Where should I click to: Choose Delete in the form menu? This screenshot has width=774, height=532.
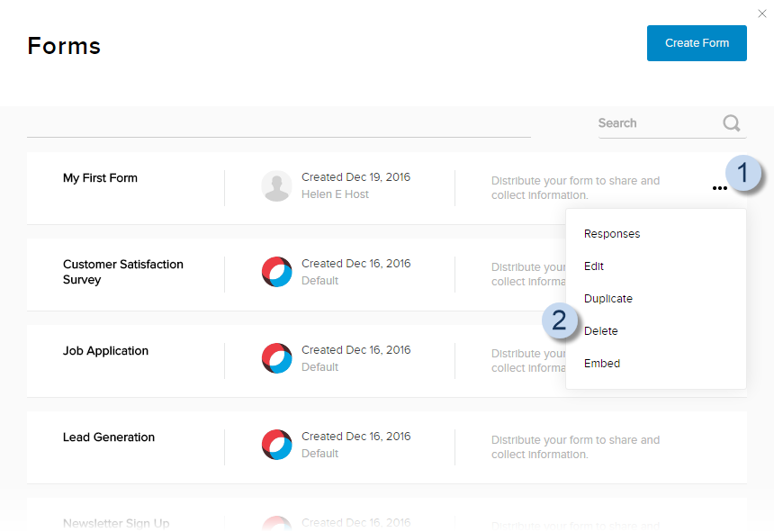(x=600, y=331)
